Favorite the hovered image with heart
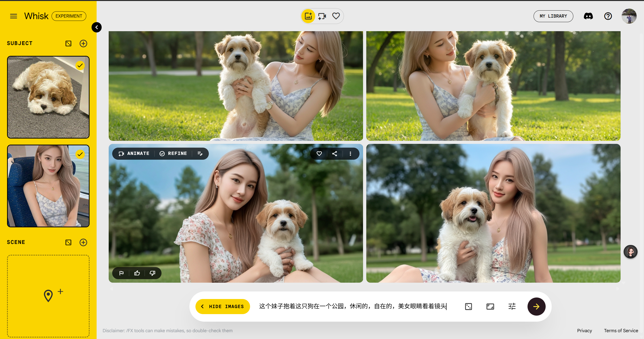This screenshot has width=644, height=339. point(319,154)
